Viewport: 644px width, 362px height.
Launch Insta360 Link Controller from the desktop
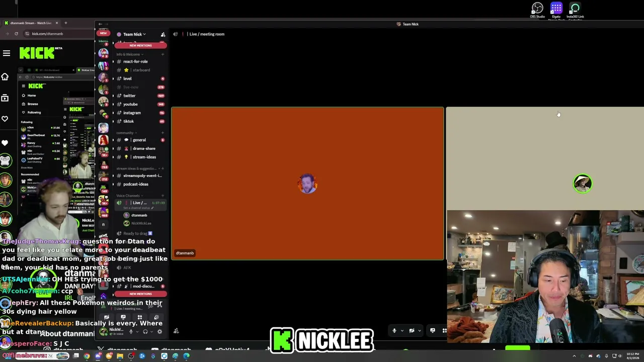(575, 10)
